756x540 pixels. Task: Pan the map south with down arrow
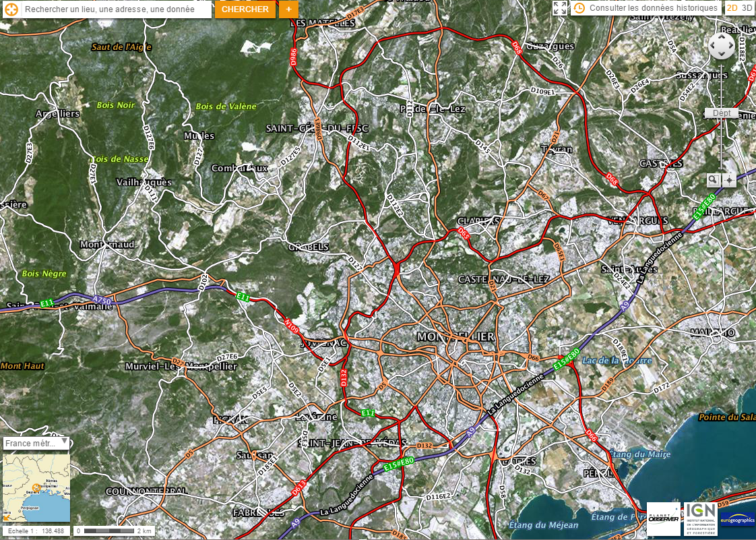click(x=722, y=55)
